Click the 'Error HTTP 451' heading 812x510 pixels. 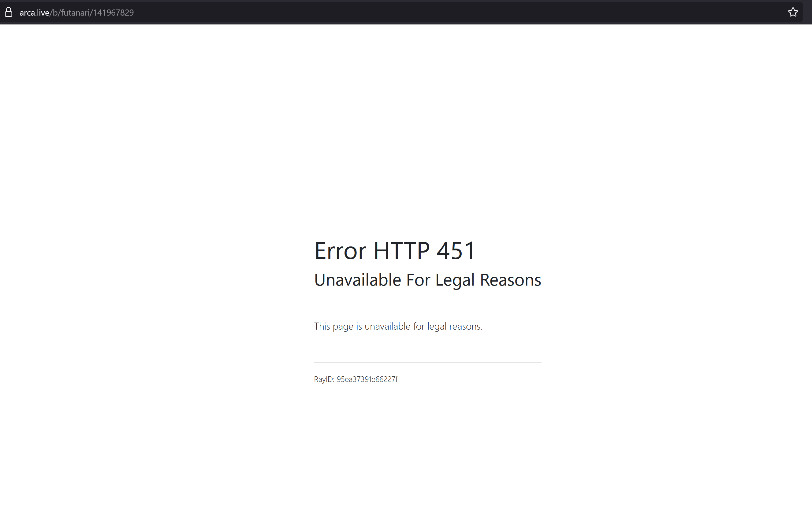pyautogui.click(x=395, y=250)
